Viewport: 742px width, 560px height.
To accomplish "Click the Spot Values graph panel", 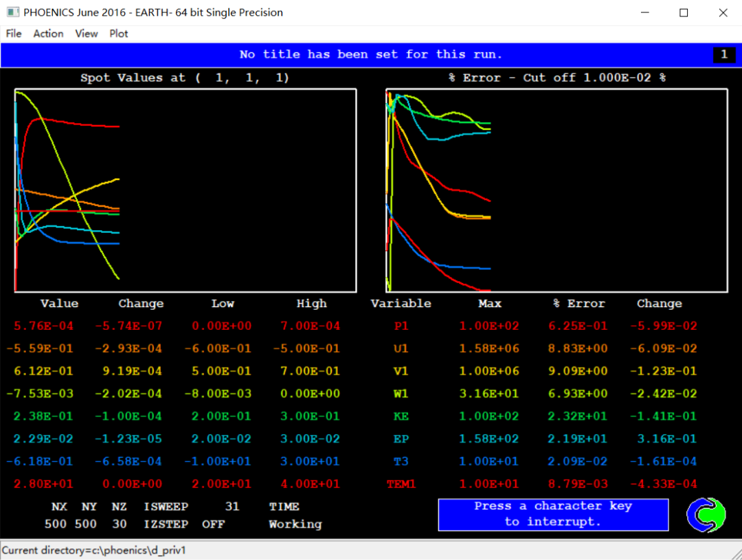I will click(x=185, y=190).
